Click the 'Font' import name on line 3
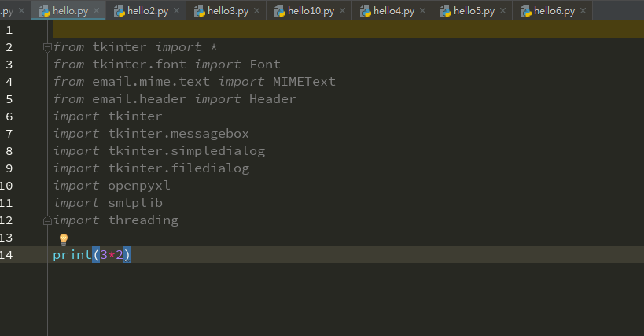 (x=265, y=65)
